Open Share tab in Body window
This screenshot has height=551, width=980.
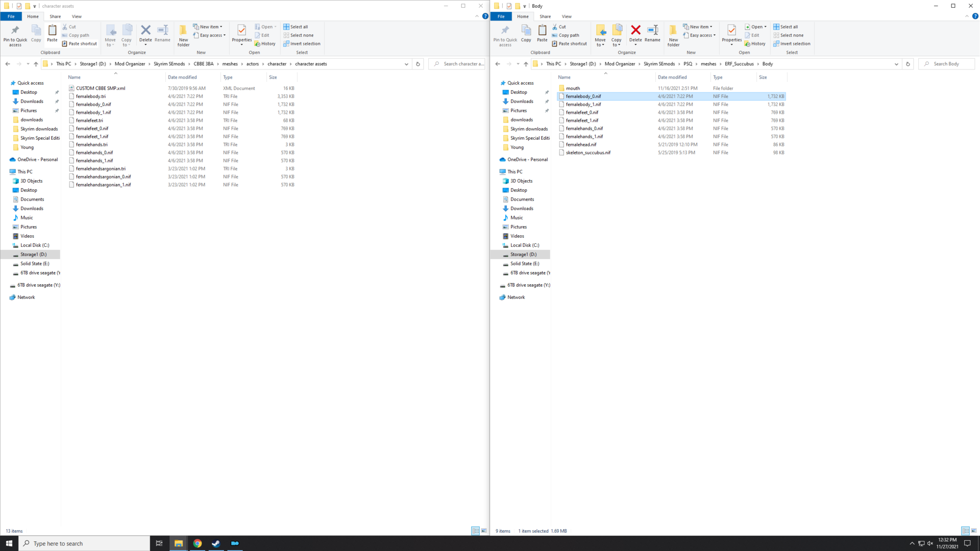pyautogui.click(x=545, y=16)
